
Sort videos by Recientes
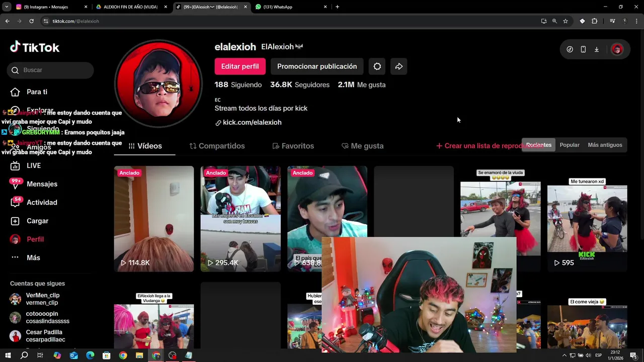pyautogui.click(x=539, y=145)
